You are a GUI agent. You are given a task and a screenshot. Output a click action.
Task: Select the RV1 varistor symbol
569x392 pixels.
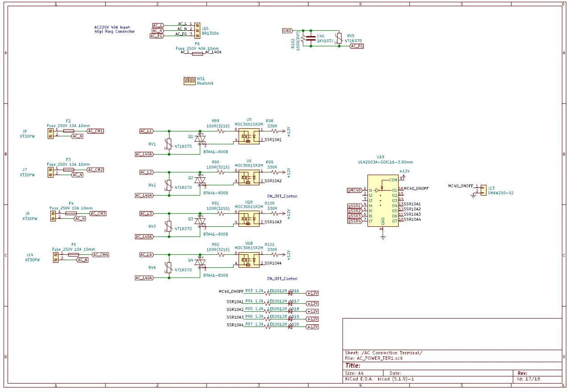(169, 144)
